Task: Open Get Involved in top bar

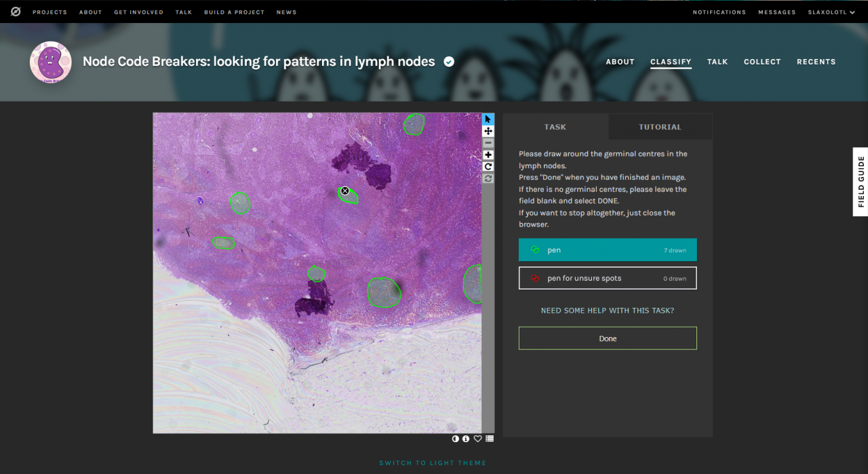Action: coord(138,12)
